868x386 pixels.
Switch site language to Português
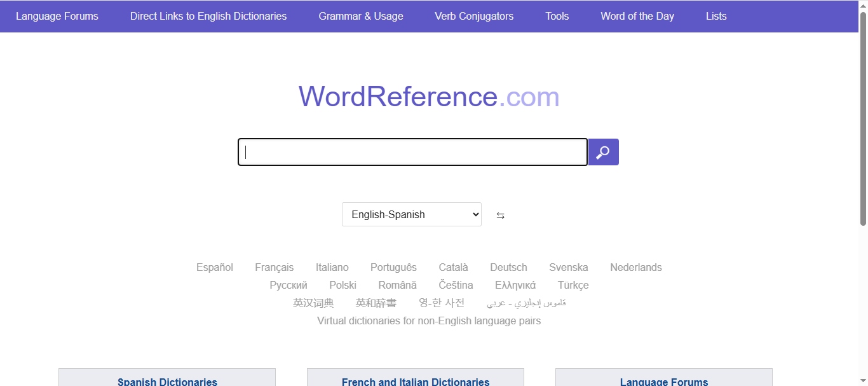point(394,267)
